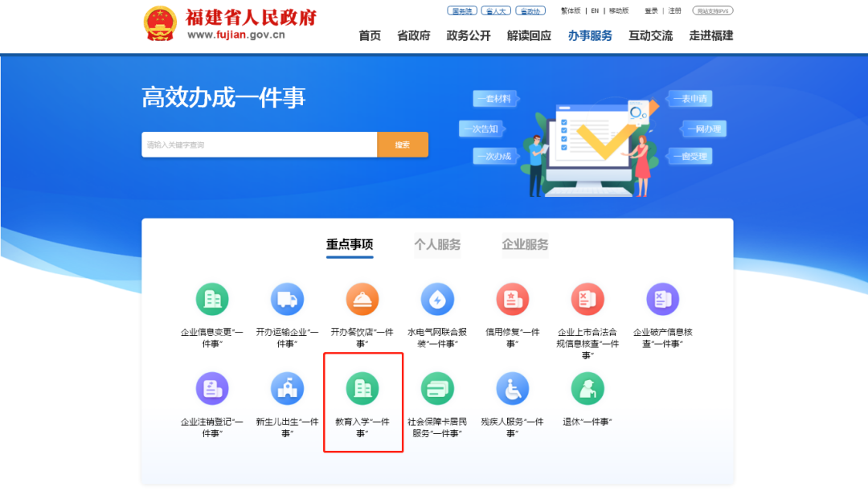The image size is (868, 495).
Task: Switch to 繁体版 version
Action: tap(571, 10)
